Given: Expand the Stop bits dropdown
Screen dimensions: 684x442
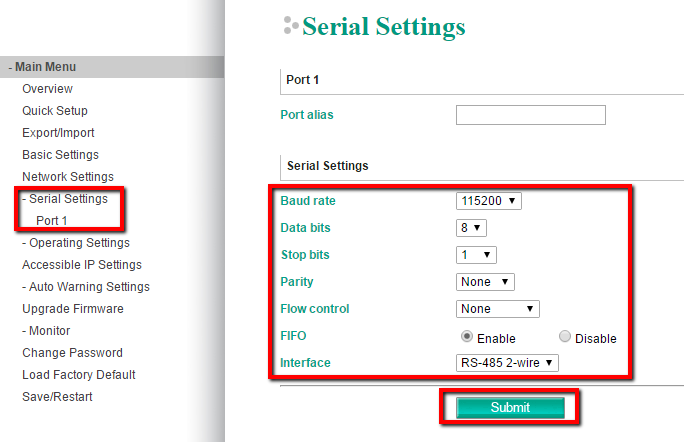Looking at the screenshot, I should pyautogui.click(x=476, y=255).
